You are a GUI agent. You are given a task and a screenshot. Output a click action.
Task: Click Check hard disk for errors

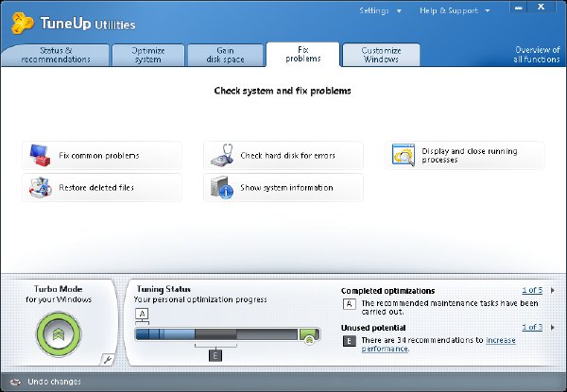(x=283, y=155)
